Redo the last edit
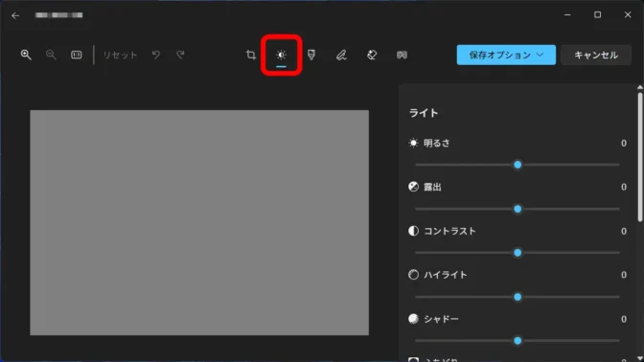 click(x=181, y=55)
